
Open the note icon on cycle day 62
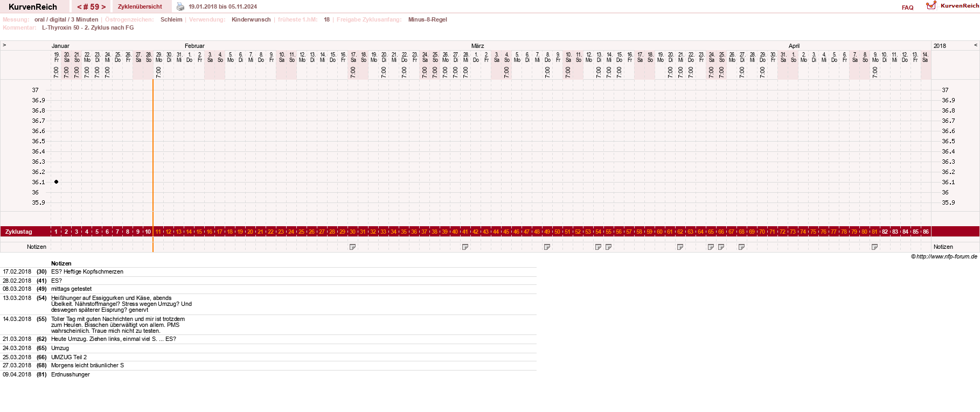[680, 247]
